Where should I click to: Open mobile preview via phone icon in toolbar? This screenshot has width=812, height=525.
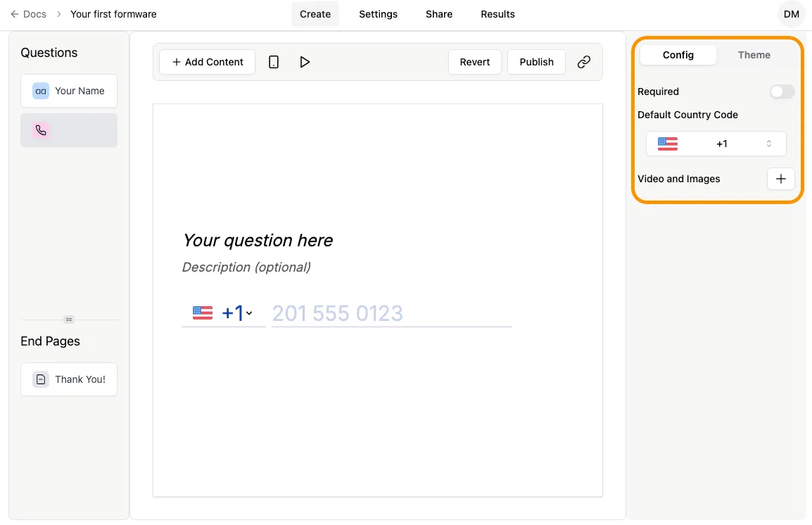273,62
